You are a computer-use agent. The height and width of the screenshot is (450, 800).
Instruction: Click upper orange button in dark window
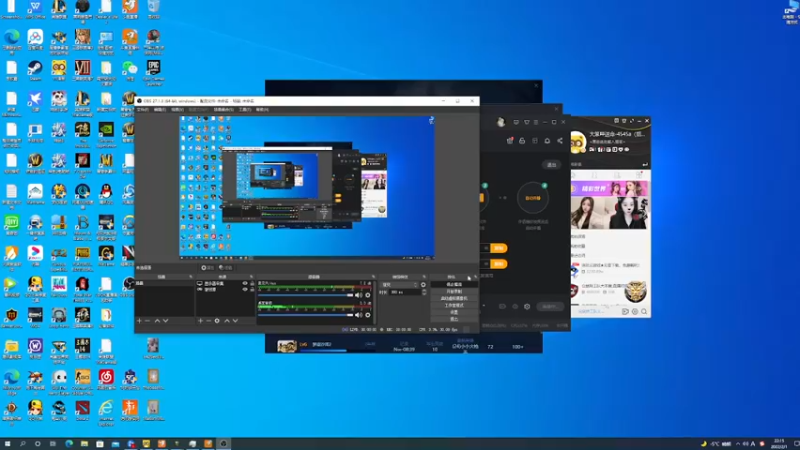(x=498, y=248)
